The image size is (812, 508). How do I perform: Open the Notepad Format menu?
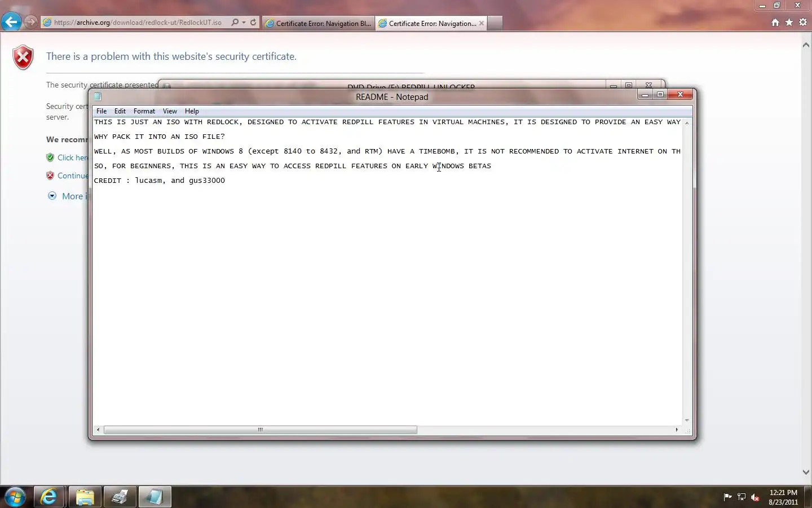[x=144, y=111]
